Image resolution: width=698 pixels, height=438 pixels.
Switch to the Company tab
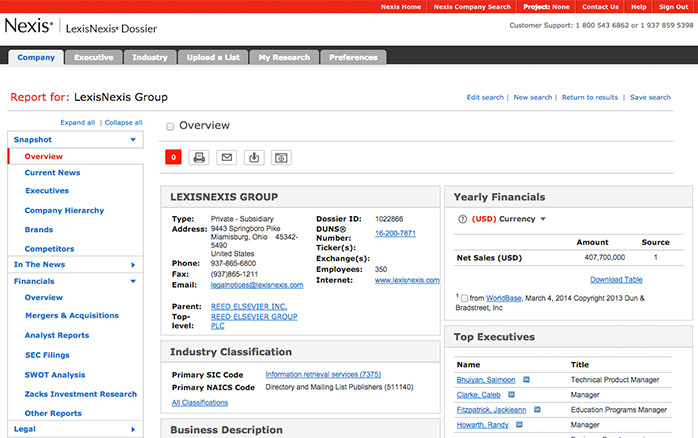pos(36,57)
